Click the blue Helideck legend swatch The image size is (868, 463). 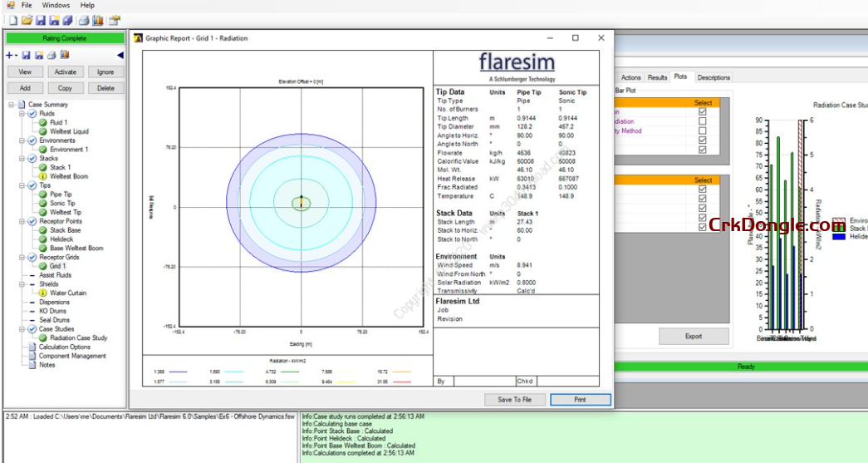coord(839,236)
